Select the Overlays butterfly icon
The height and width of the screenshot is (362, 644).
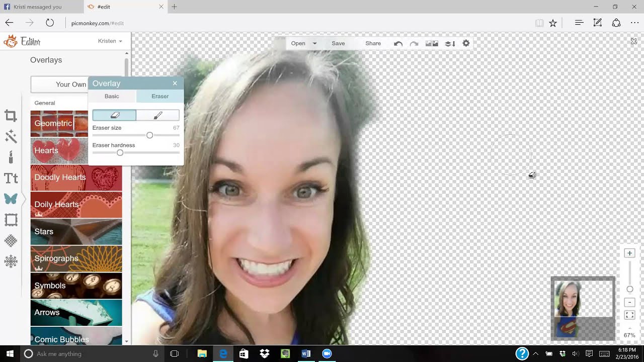11,199
